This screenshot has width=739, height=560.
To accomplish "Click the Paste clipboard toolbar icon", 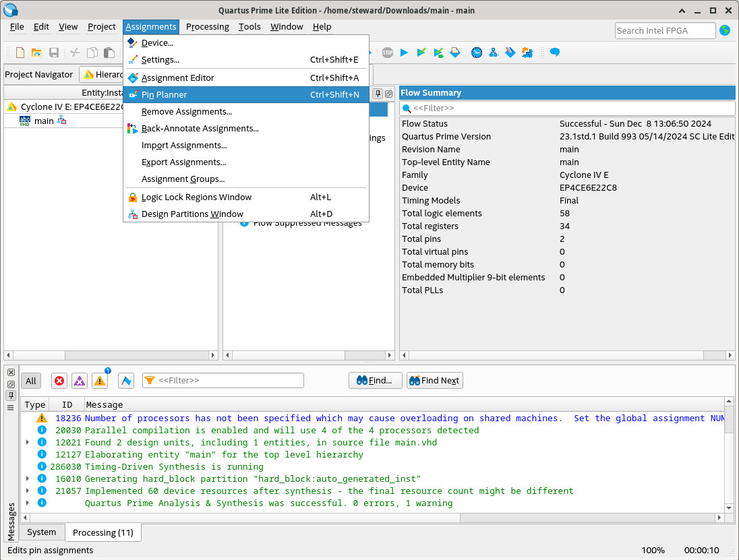I will tap(109, 53).
